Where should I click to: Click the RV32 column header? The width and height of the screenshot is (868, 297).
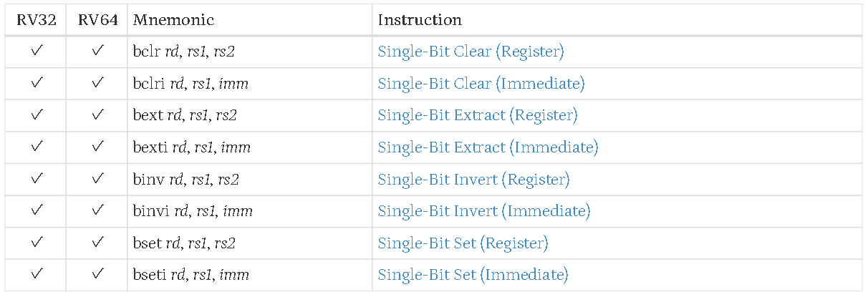click(37, 19)
